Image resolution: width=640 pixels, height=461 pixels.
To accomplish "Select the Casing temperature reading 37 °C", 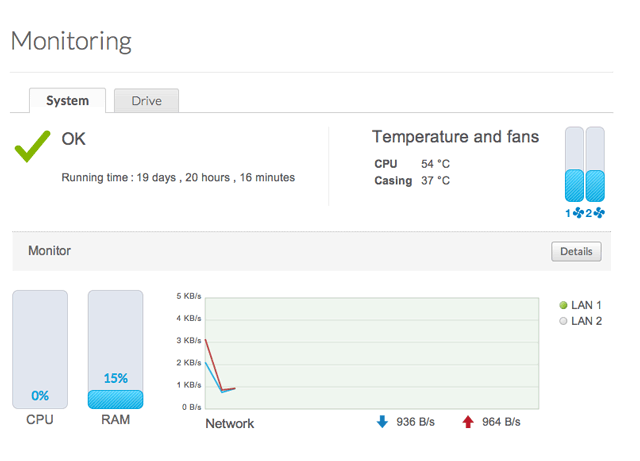I will [435, 181].
